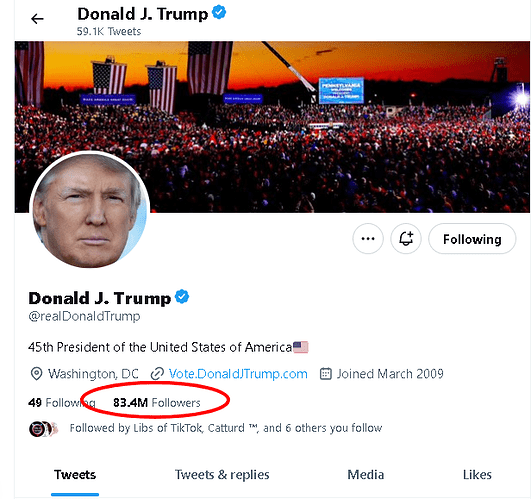The image size is (531, 499).
Task: Click the link chain icon before the website
Action: click(x=157, y=374)
